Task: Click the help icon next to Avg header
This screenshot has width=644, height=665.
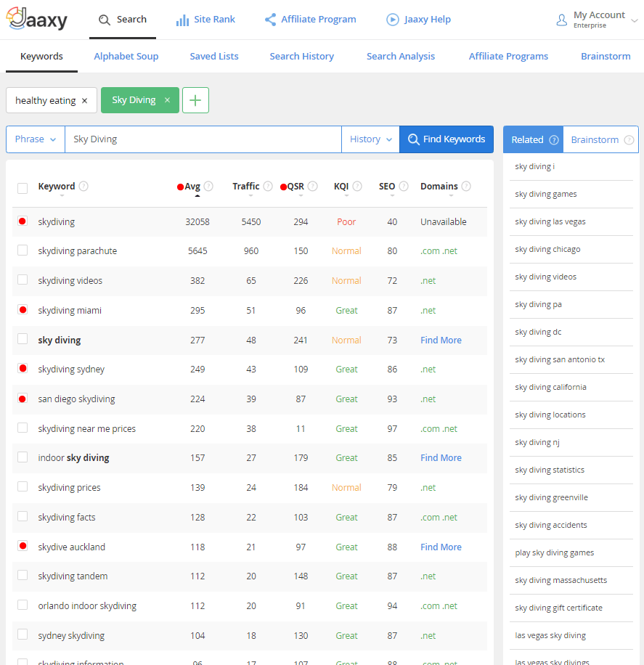Action: point(208,186)
